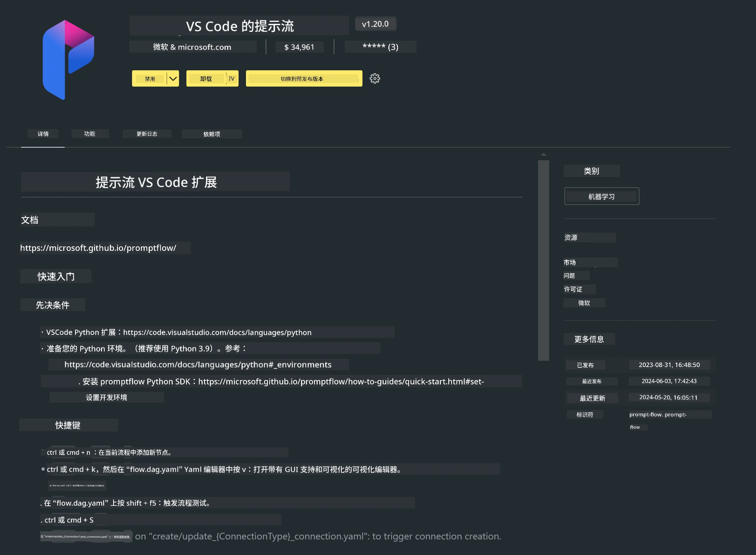Switch to the 详情 tab
This screenshot has width=756, height=555.
(43, 134)
